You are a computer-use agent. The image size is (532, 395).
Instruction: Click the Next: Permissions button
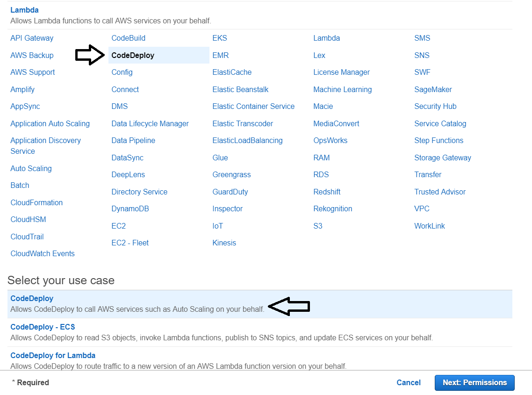coord(474,382)
